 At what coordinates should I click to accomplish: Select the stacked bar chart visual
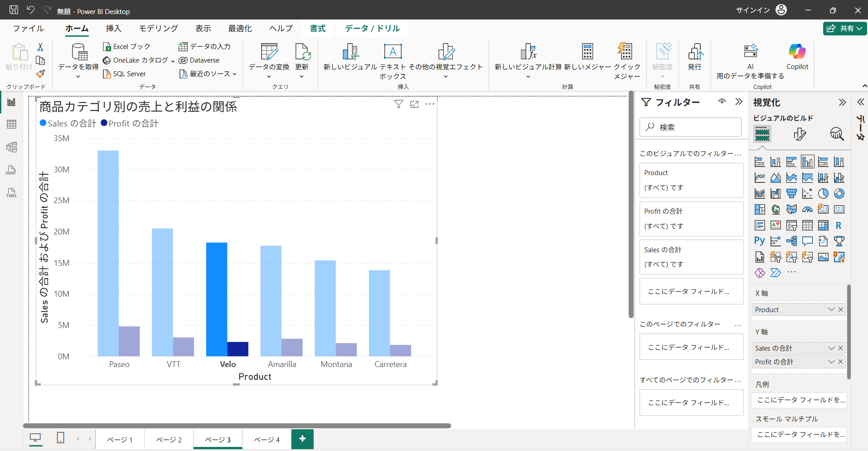point(760,162)
